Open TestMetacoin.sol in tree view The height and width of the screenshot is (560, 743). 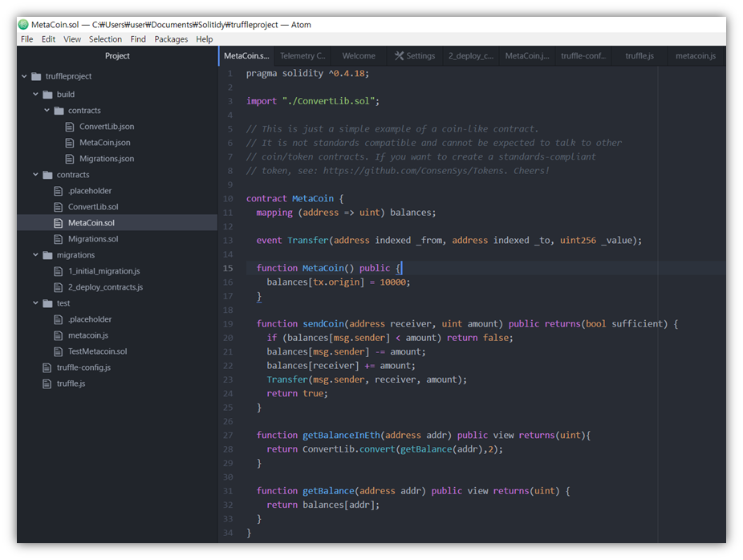[98, 351]
